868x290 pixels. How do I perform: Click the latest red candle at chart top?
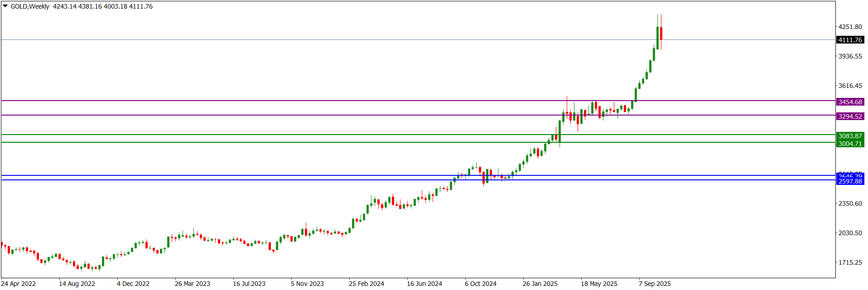pyautogui.click(x=661, y=33)
